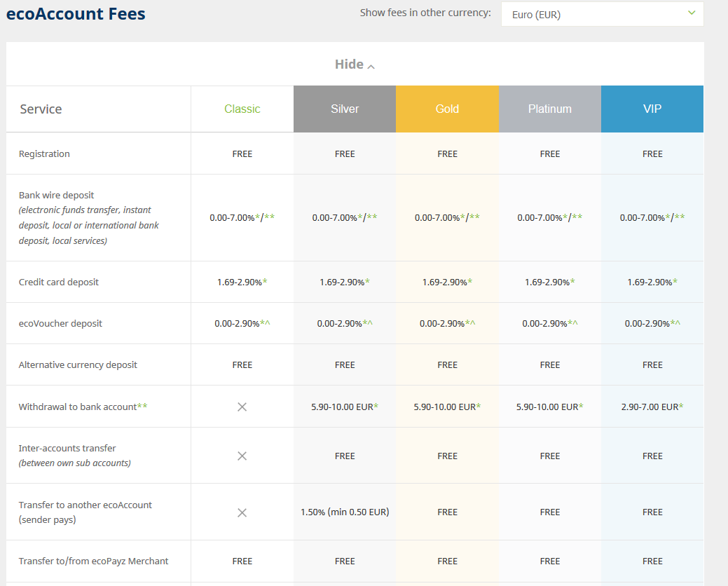The height and width of the screenshot is (586, 728).
Task: Select the Classic account level header
Action: pos(242,109)
